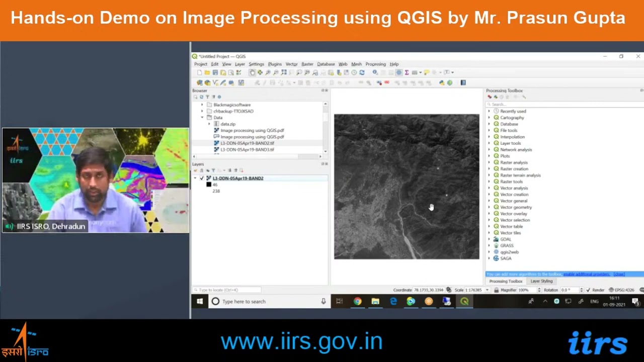Click the Zoom Full extent icon
This screenshot has height=362, width=644.
coord(284,72)
